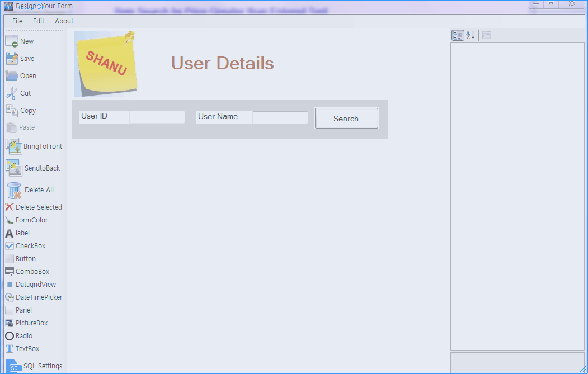588x374 pixels.
Task: Pick the DateTimePicker control tool
Action: (x=10, y=297)
